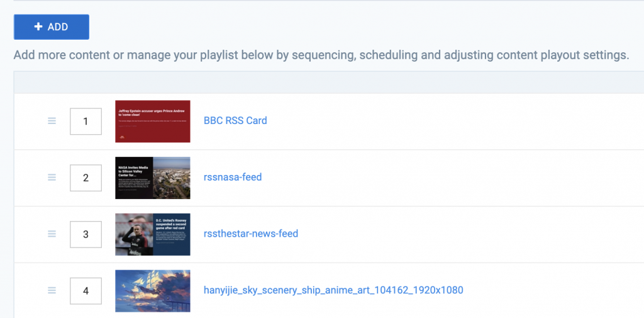Focus the sequence field showing 4
Screen dimensions: 644x318
pos(86,291)
